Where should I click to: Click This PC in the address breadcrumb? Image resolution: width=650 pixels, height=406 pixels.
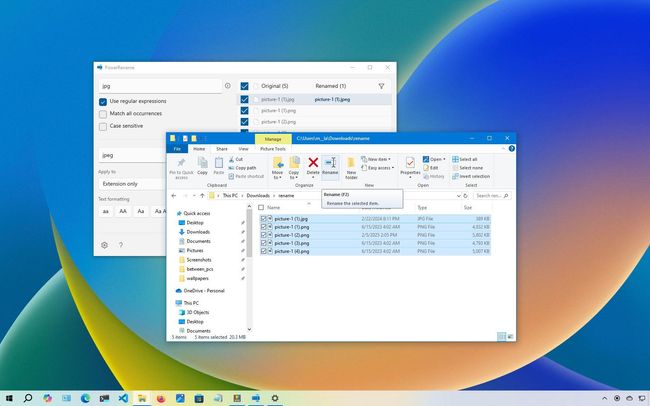coord(230,195)
